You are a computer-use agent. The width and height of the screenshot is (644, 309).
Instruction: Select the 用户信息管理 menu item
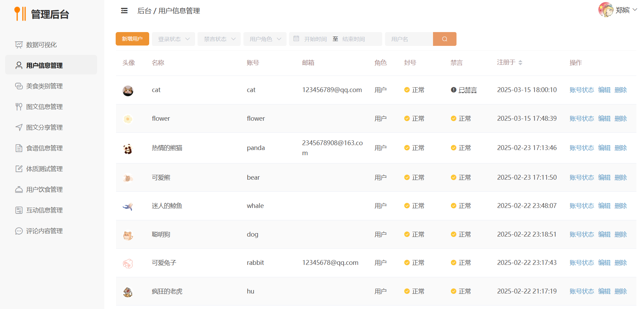[x=51, y=65]
